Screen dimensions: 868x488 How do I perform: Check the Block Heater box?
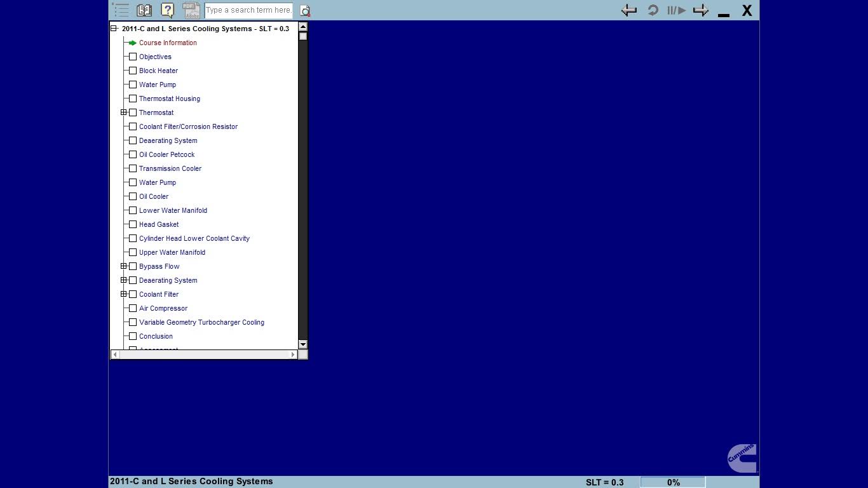133,71
